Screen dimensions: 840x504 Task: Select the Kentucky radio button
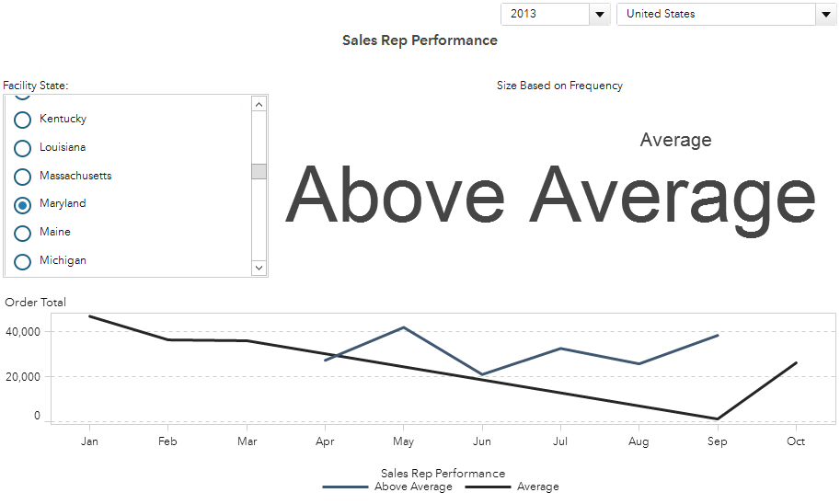pos(23,120)
